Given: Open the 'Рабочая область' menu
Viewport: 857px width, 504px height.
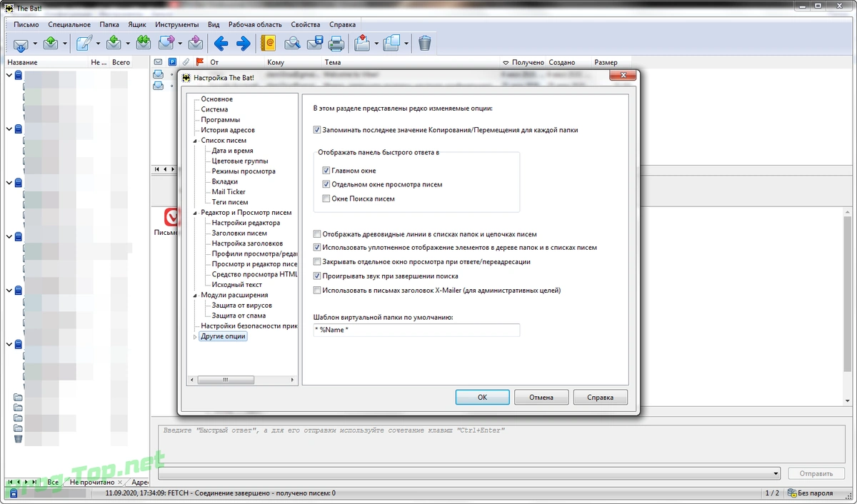Looking at the screenshot, I should pyautogui.click(x=255, y=24).
